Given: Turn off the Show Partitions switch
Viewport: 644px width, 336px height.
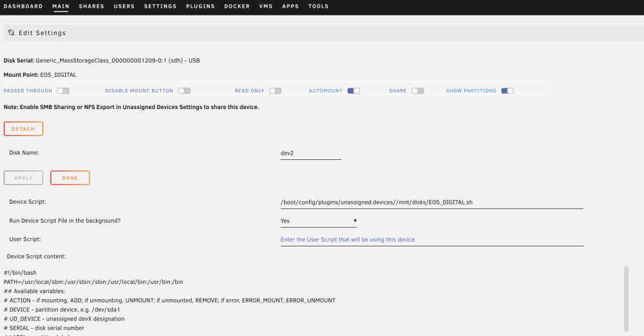Looking at the screenshot, I should (x=507, y=91).
